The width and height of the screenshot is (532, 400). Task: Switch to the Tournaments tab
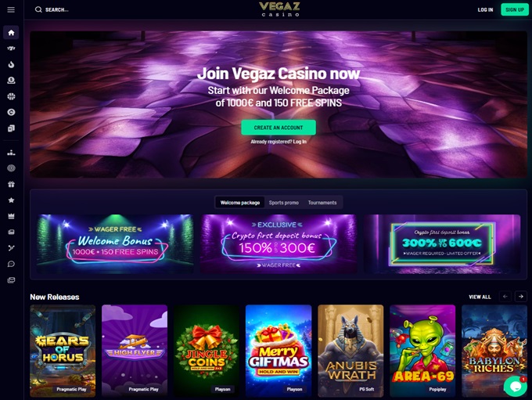click(x=322, y=203)
